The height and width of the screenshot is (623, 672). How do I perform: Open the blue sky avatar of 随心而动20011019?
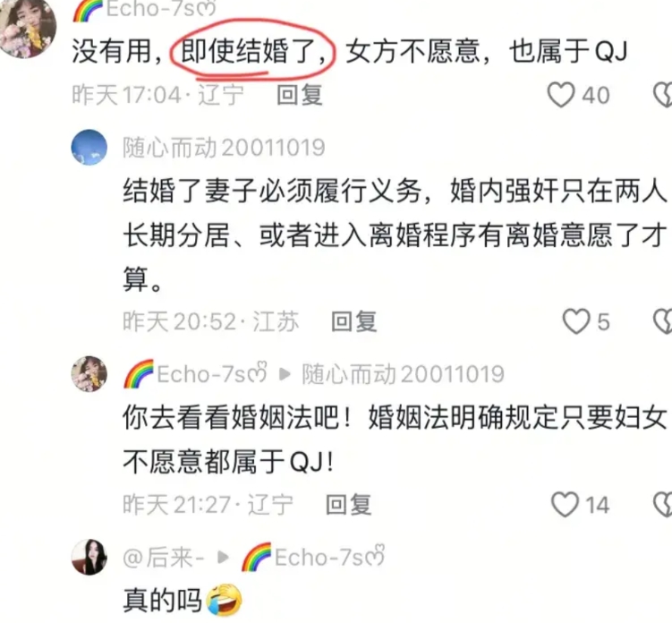click(x=89, y=147)
